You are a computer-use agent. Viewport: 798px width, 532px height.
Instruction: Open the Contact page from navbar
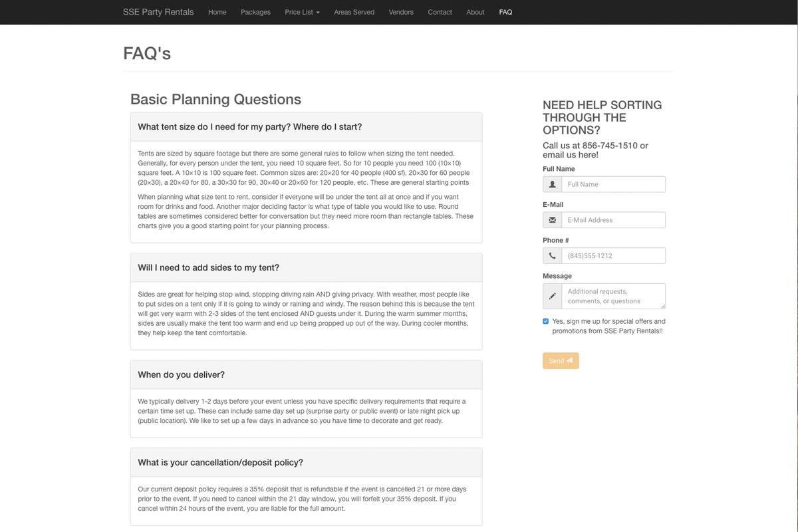[440, 12]
